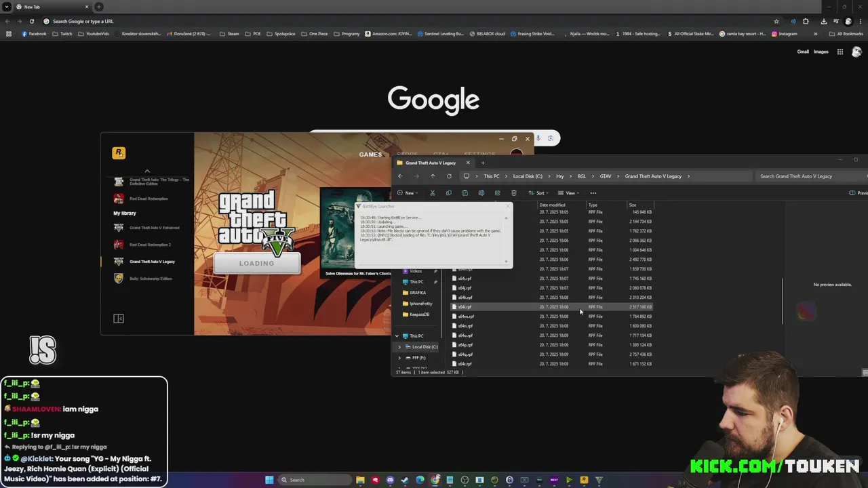Image resolution: width=868 pixels, height=488 pixels.
Task: Click the Rockstar Games logo in launcher
Action: tap(119, 153)
